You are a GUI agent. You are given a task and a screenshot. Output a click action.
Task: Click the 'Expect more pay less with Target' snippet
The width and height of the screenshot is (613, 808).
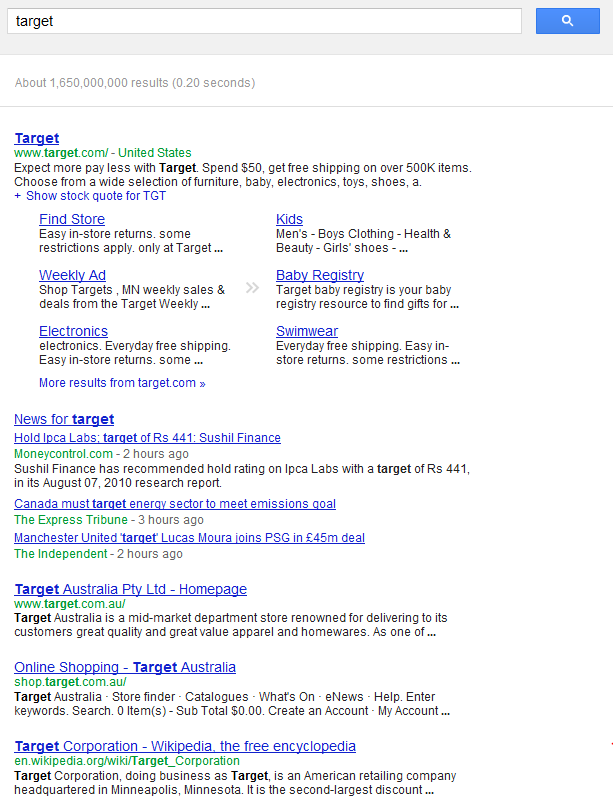(x=243, y=175)
